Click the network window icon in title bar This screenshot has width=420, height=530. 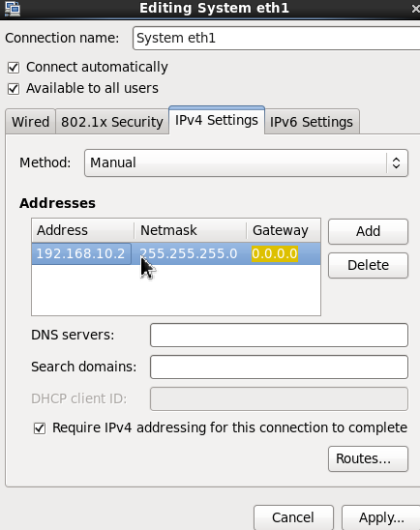point(13,8)
